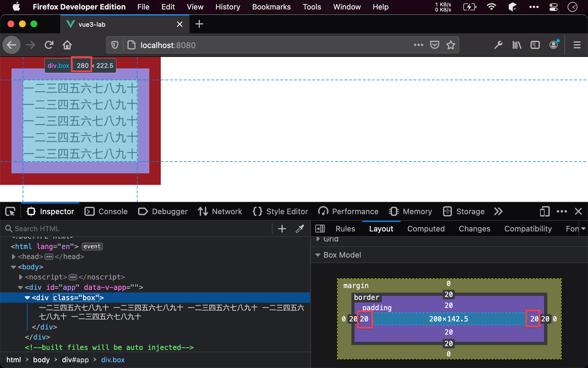Expand the Grid section

(x=318, y=239)
